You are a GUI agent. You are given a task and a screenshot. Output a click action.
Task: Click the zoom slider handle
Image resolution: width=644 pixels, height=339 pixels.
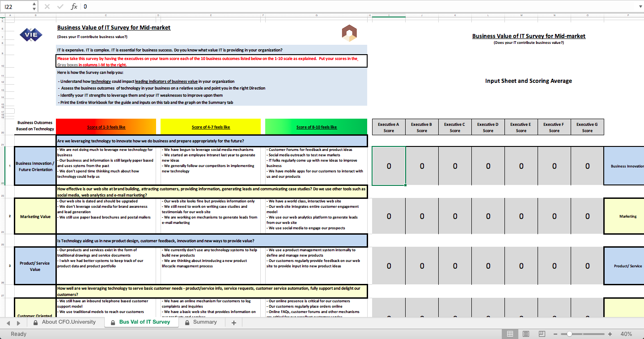tap(569, 334)
